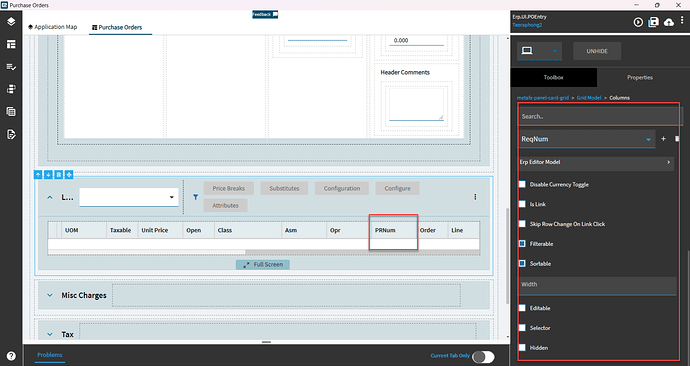
Task: Click the Configure button
Action: (x=397, y=188)
